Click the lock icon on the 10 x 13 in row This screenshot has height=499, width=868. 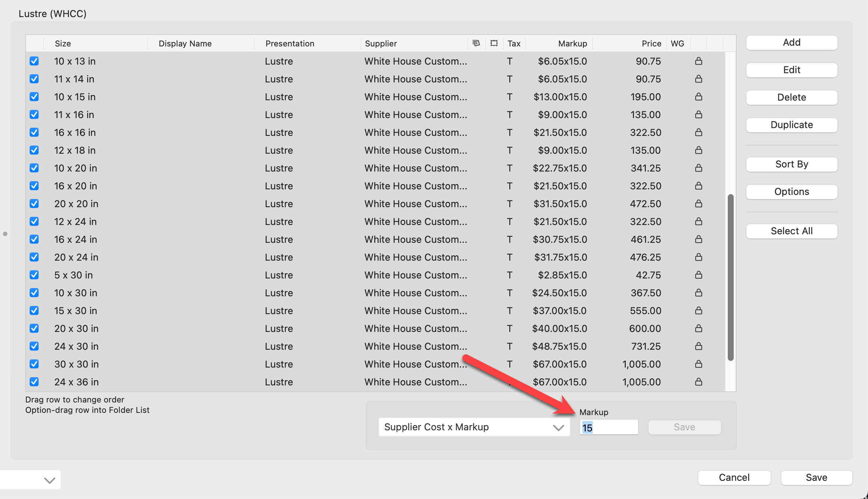coord(698,61)
